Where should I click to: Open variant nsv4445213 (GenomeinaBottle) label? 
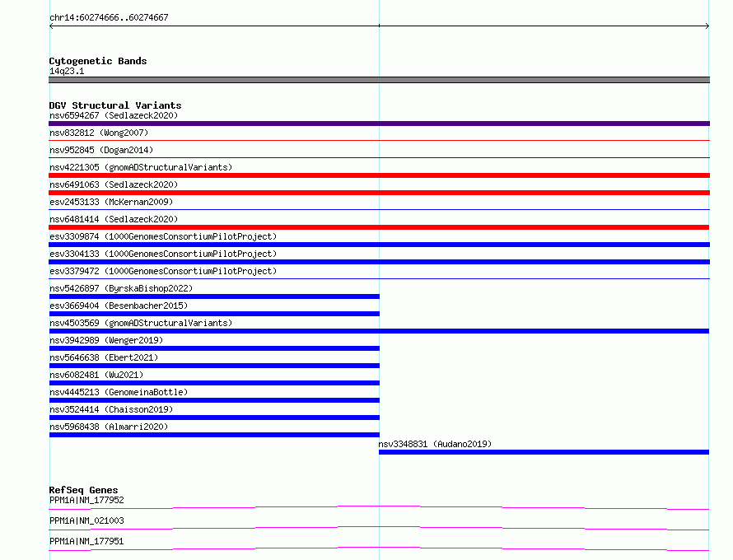(119, 392)
